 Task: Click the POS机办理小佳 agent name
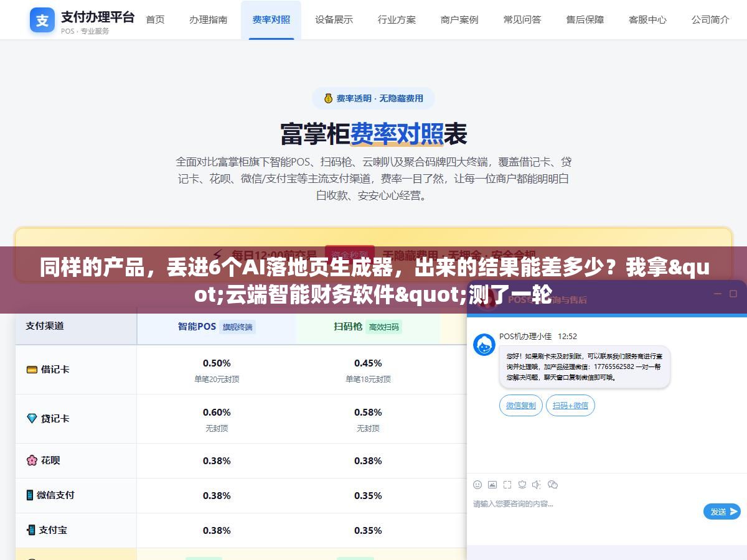pos(525,336)
